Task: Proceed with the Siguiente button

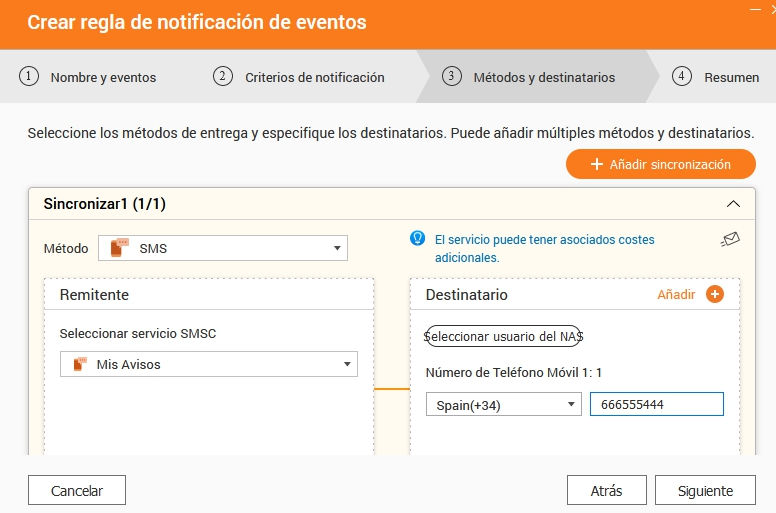Action: [x=705, y=490]
